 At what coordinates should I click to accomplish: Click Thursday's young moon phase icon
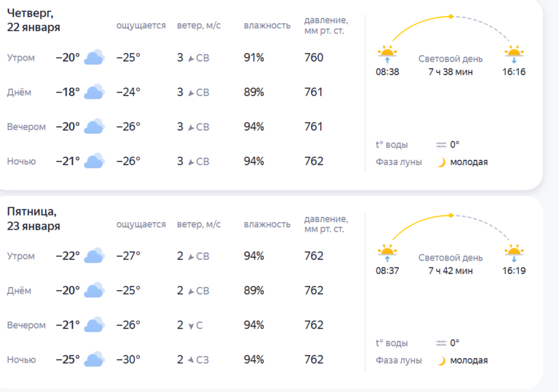coord(442,162)
